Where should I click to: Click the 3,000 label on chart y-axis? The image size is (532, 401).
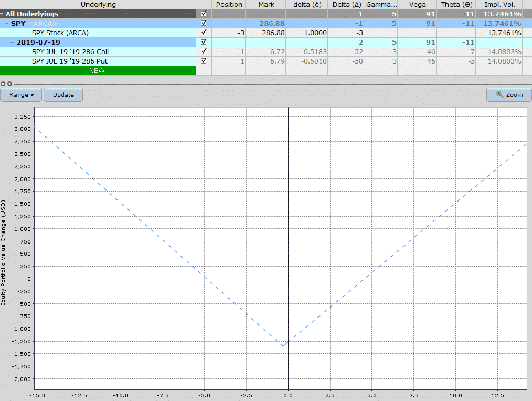click(23, 129)
